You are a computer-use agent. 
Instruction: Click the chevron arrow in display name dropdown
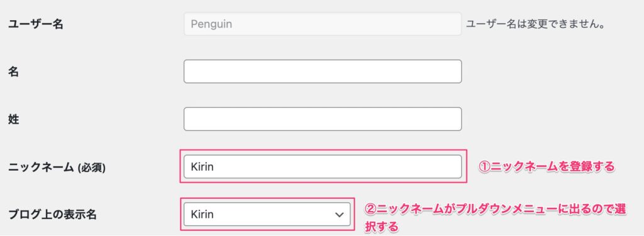coord(339,215)
